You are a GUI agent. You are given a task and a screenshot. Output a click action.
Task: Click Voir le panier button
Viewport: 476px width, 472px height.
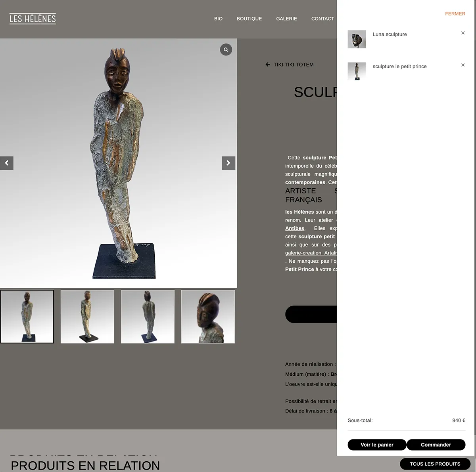tap(377, 445)
